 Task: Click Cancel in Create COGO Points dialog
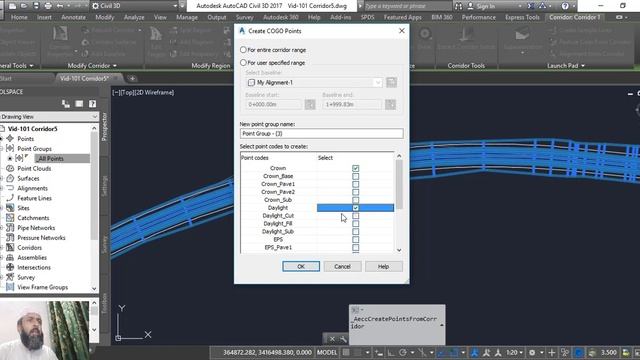(342, 267)
